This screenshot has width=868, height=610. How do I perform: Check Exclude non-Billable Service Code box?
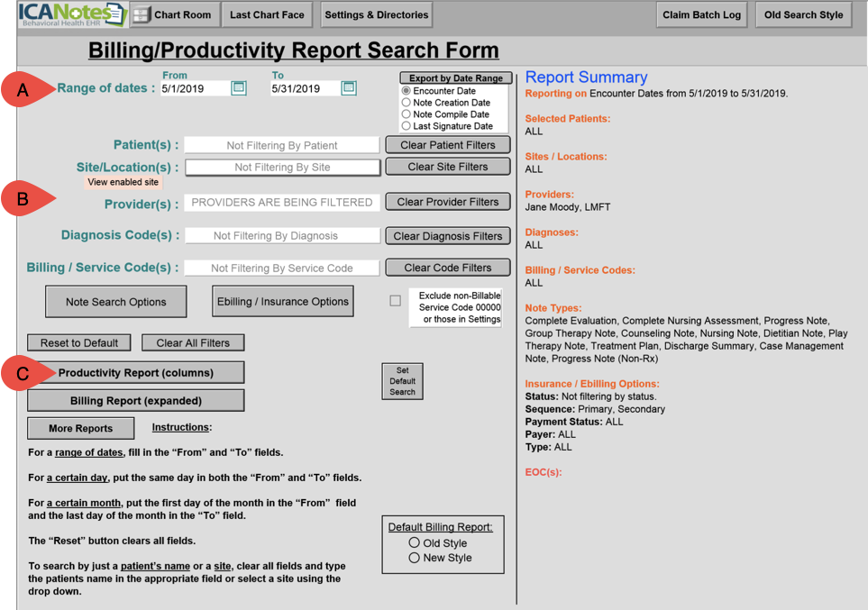[396, 301]
